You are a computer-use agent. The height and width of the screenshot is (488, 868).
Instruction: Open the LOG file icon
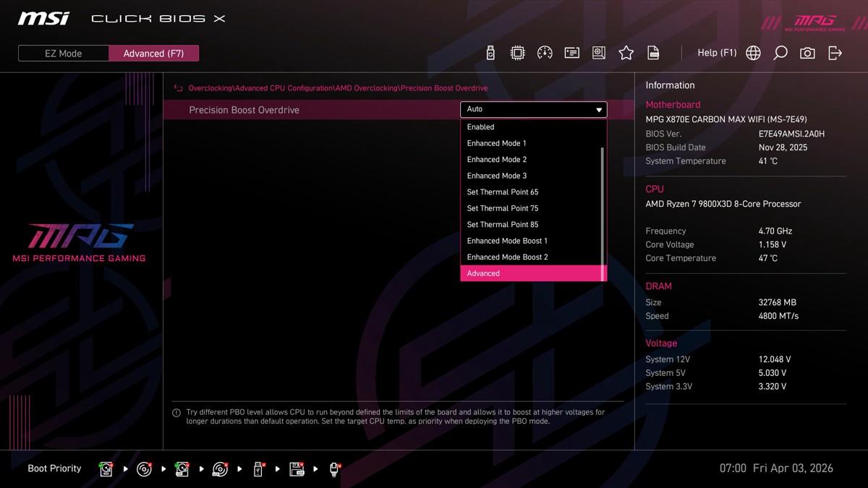(653, 53)
